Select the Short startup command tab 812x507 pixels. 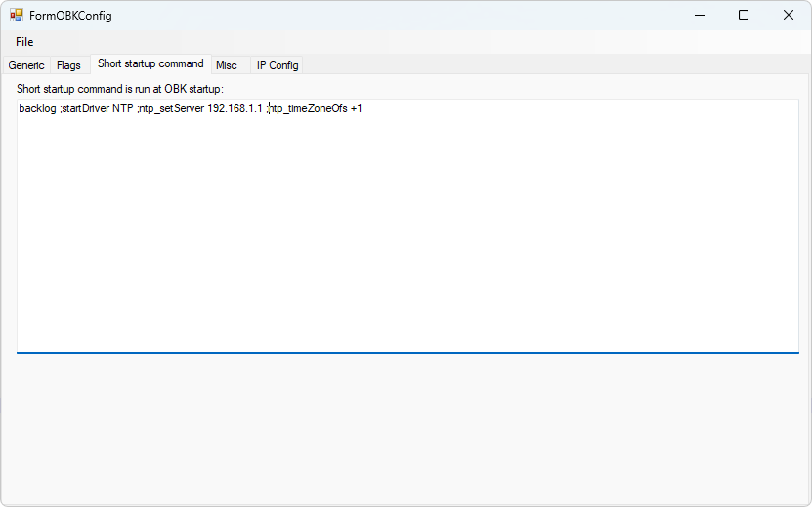pyautogui.click(x=150, y=63)
